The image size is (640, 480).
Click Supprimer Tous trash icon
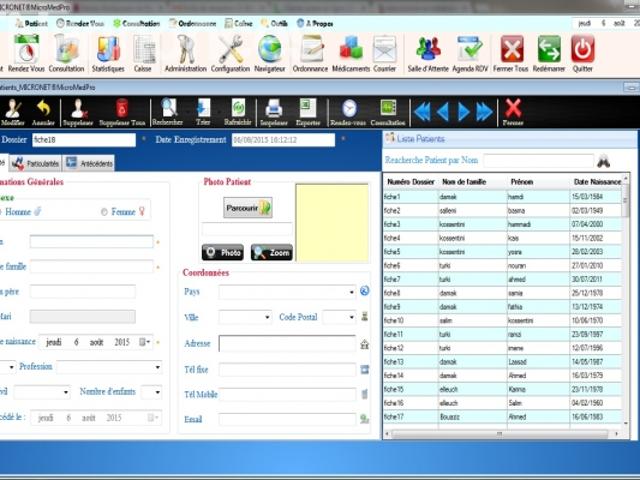point(122,112)
